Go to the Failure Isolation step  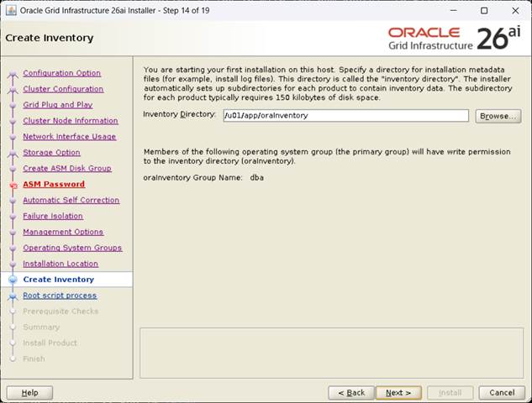[x=53, y=216]
